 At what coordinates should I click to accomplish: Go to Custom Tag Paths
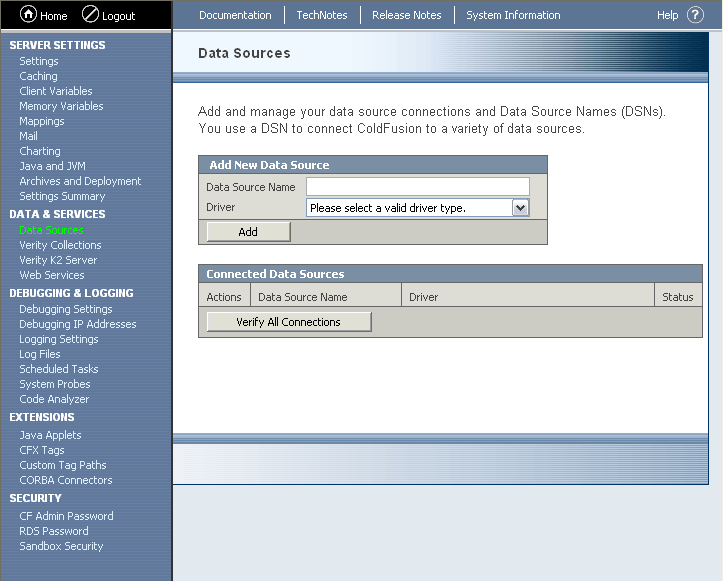pos(62,465)
